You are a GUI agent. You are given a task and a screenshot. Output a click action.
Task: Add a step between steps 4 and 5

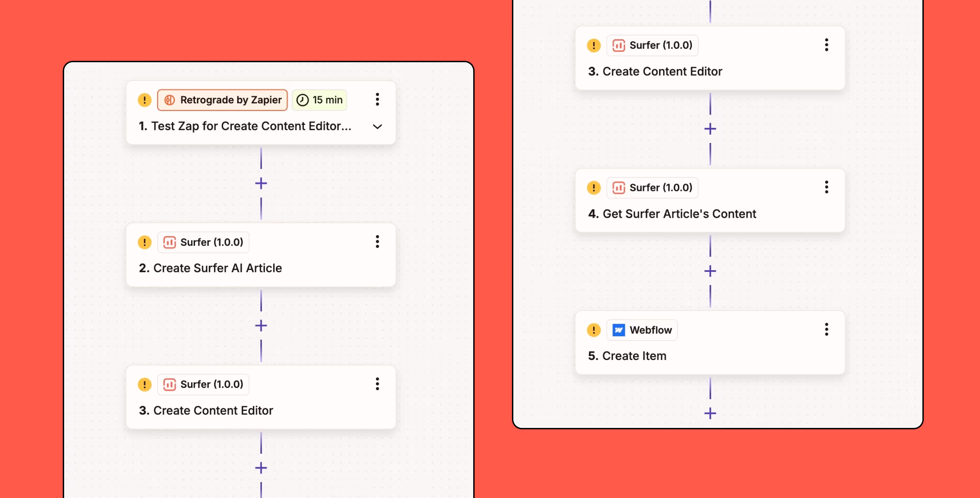click(x=710, y=271)
